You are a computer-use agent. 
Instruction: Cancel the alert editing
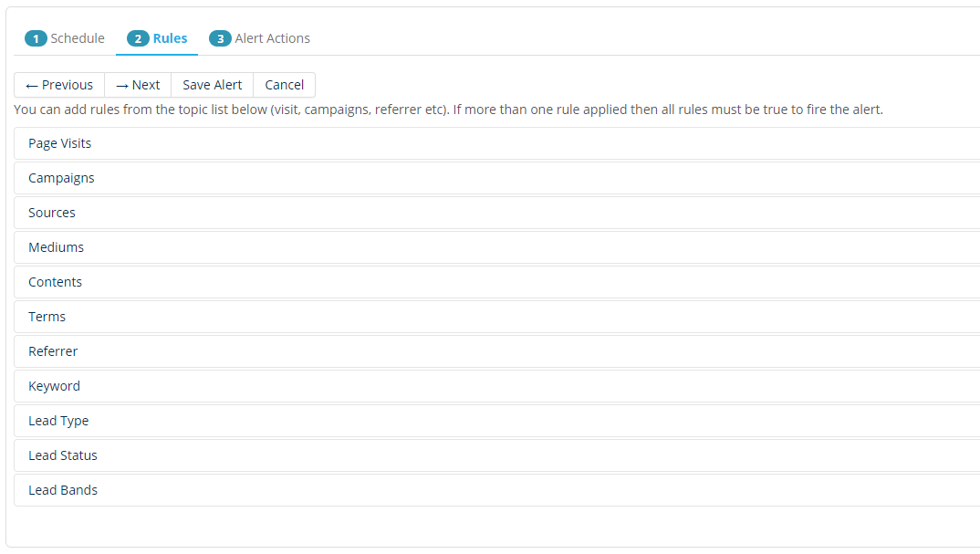pos(284,85)
